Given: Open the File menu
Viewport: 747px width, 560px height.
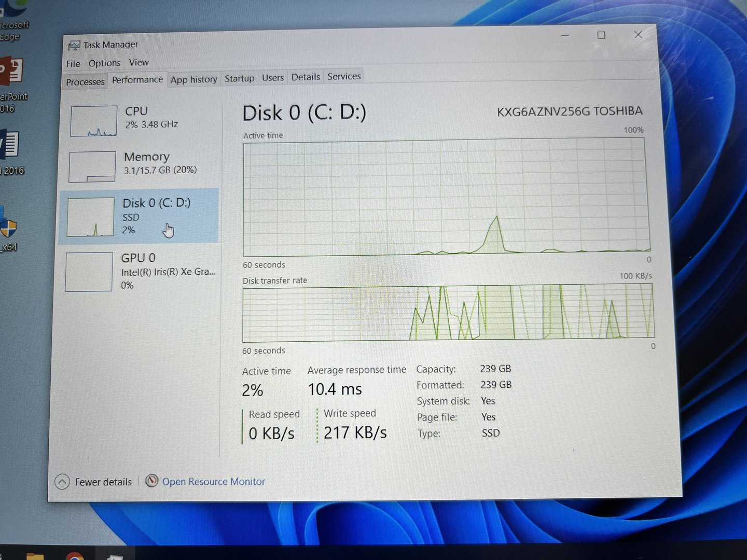Looking at the screenshot, I should click(x=73, y=64).
